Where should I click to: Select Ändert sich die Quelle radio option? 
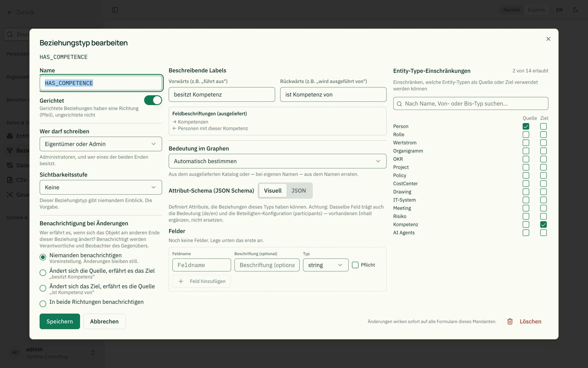point(43,273)
